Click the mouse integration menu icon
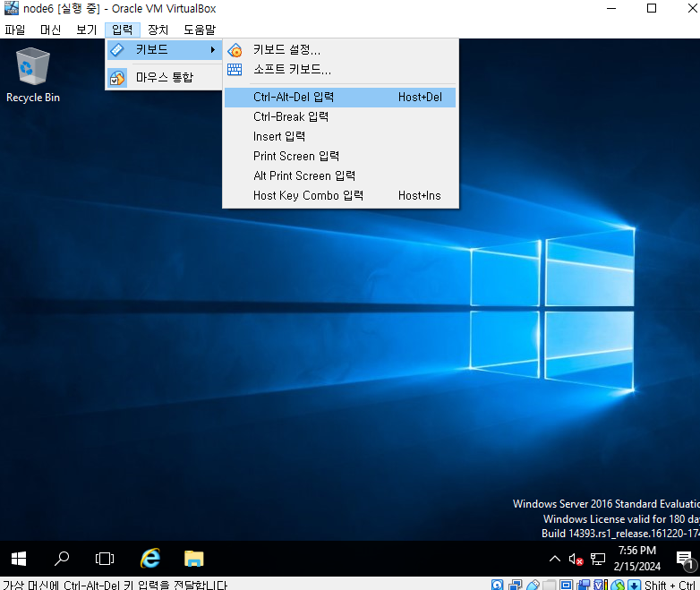The image size is (700, 590). coord(117,78)
